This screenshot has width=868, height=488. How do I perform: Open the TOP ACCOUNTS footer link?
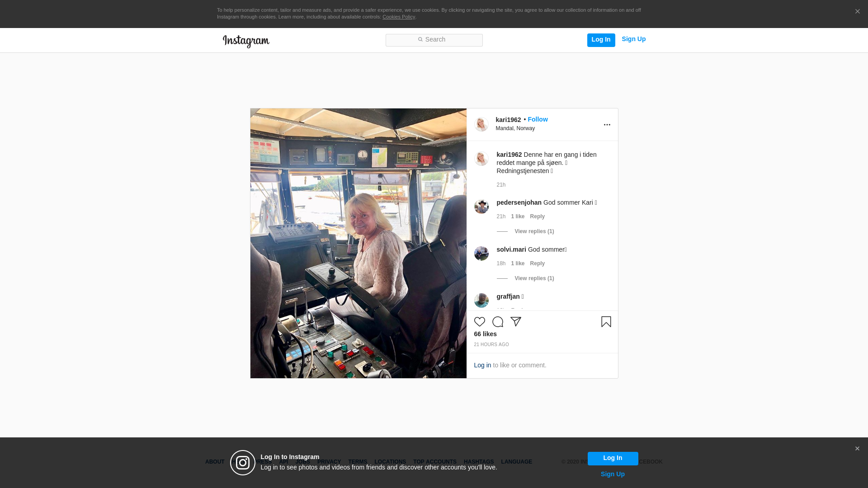(435, 462)
